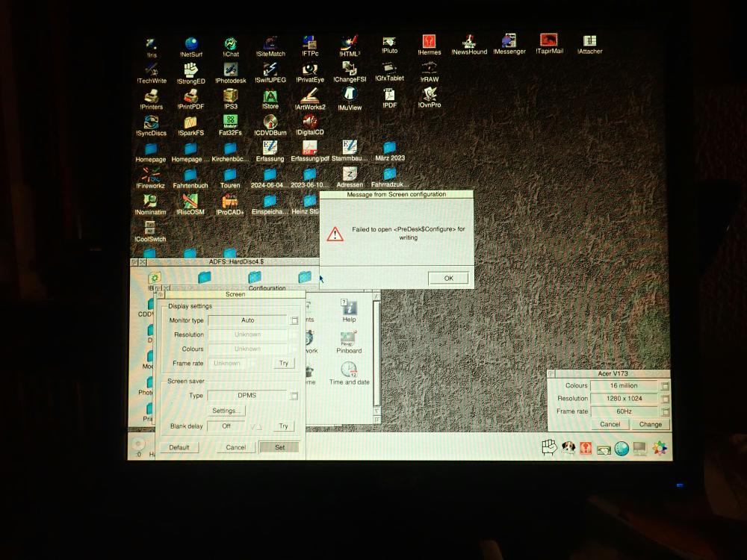
Task: Select the !SiteMatch icon
Action: pyautogui.click(x=270, y=46)
